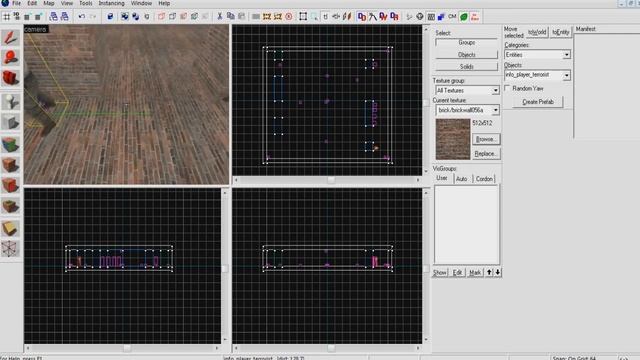The image size is (640, 360).
Task: Switch to the User VisGroups tab
Action: click(442, 178)
